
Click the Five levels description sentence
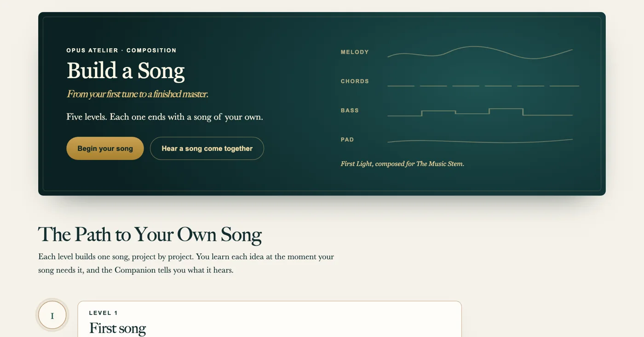click(x=165, y=117)
